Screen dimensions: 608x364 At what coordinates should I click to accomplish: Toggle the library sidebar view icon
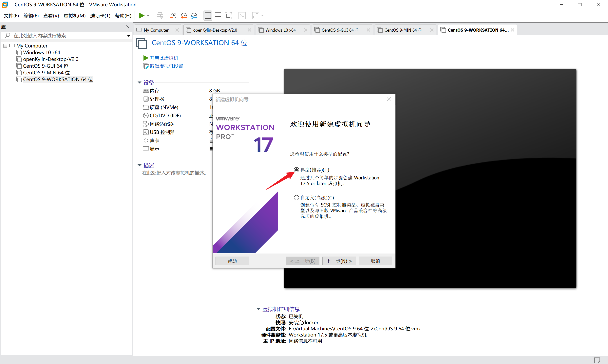click(208, 16)
